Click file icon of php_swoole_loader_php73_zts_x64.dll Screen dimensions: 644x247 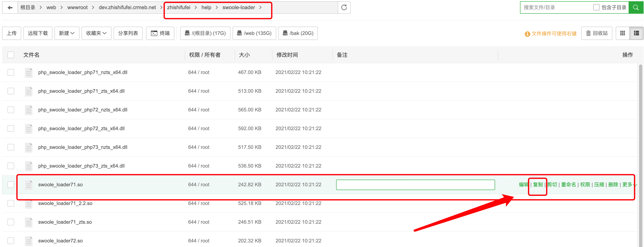29,166
